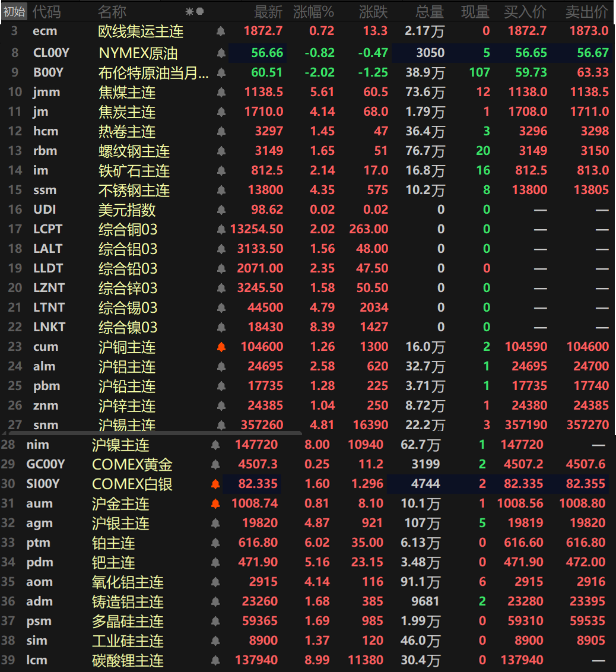Screen dimensions: 616x672
Task: Click the sun-shaped icon in the header
Action: point(189,11)
